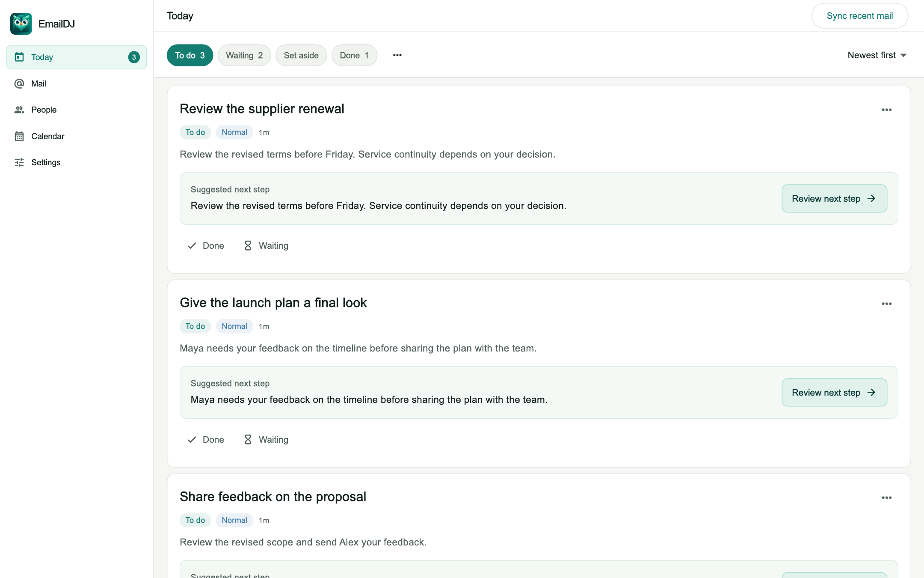Switch to the Done 1 tab

354,55
